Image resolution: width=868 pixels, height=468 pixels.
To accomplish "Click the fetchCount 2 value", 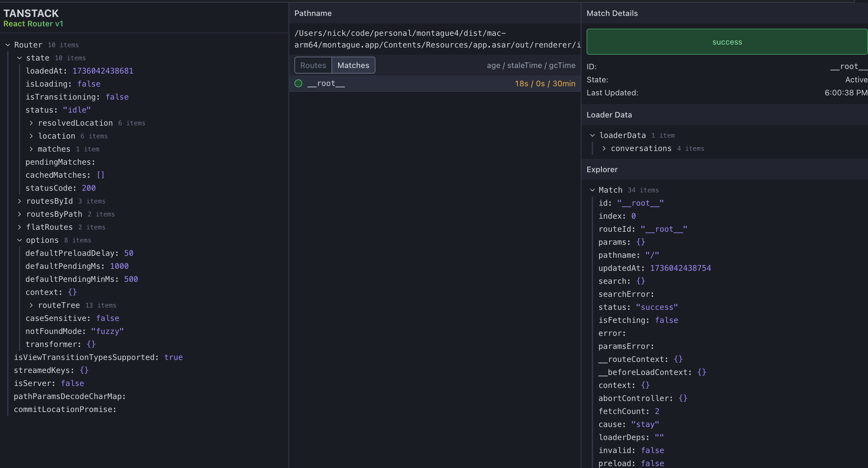I will pos(657,411).
